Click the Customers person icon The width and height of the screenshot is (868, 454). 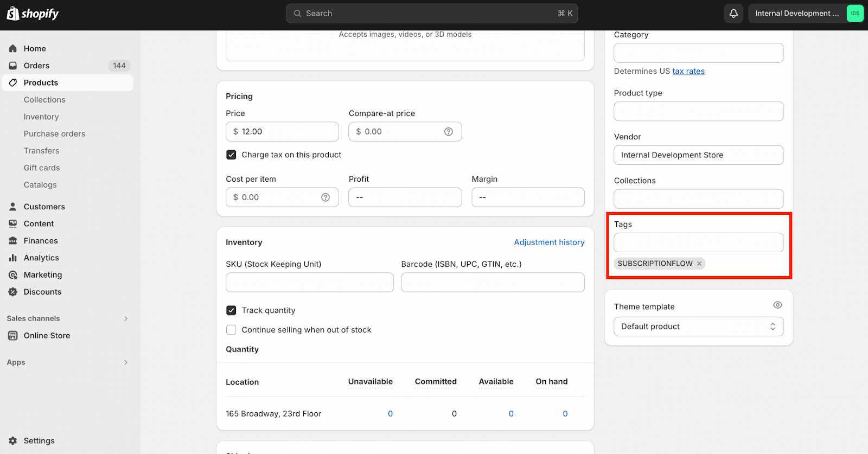pyautogui.click(x=13, y=207)
